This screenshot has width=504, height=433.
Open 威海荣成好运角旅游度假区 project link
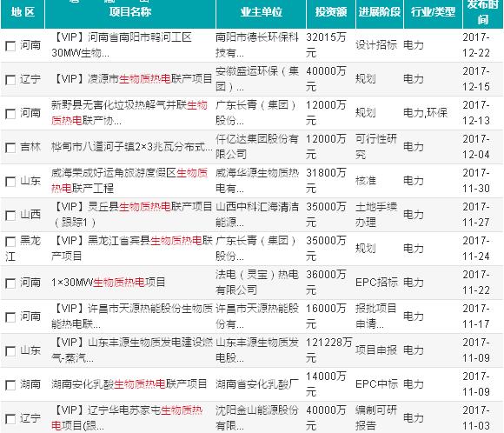tap(129, 181)
